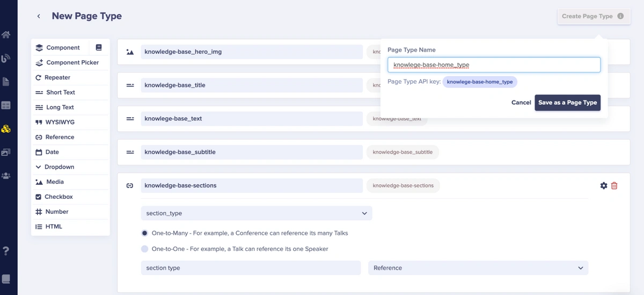The image size is (644, 295).
Task: Click the Page Type Name input field
Action: 493,65
